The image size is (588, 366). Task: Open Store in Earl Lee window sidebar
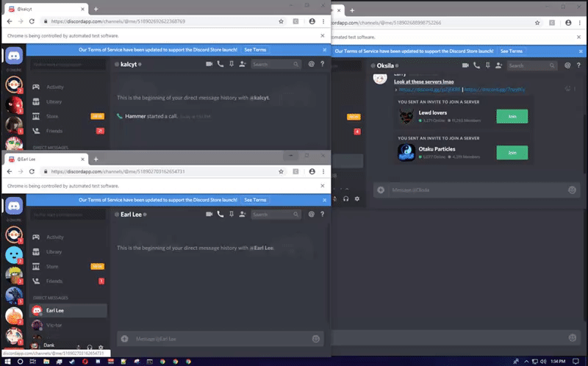tap(68, 267)
